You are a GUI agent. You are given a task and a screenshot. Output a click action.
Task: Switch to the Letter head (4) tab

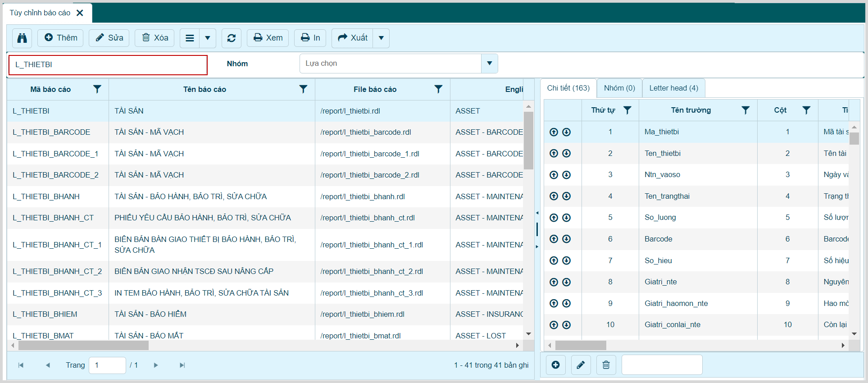coord(674,88)
